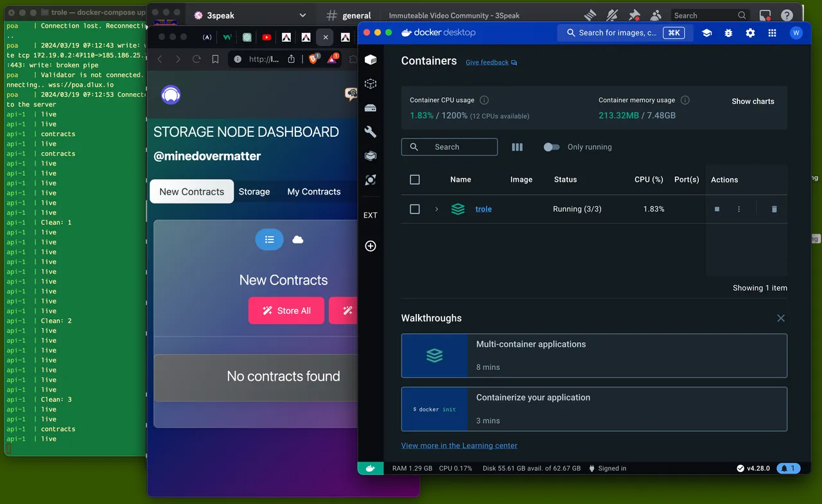
Task: Open Learning center graduation cap icon
Action: (x=707, y=33)
